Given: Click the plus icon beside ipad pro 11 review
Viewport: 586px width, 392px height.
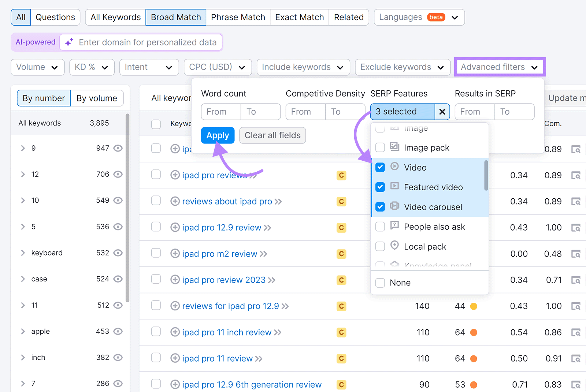Looking at the screenshot, I should 175,358.
